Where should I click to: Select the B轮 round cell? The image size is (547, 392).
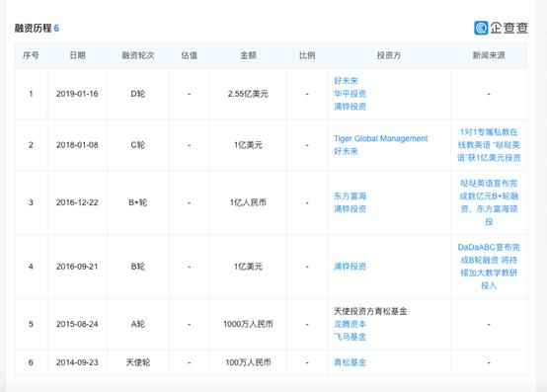coord(138,267)
